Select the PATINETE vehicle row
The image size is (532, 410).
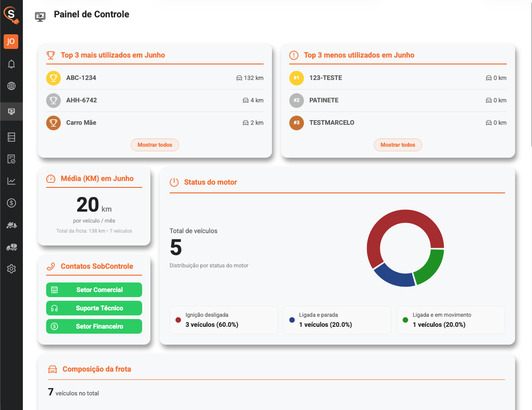point(398,101)
